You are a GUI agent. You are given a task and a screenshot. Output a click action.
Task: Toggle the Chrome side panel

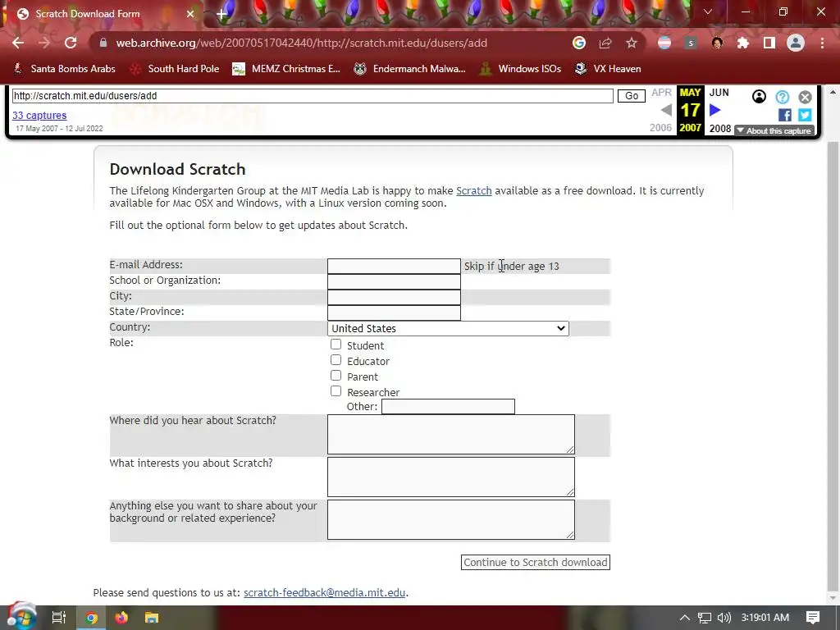pyautogui.click(x=769, y=43)
